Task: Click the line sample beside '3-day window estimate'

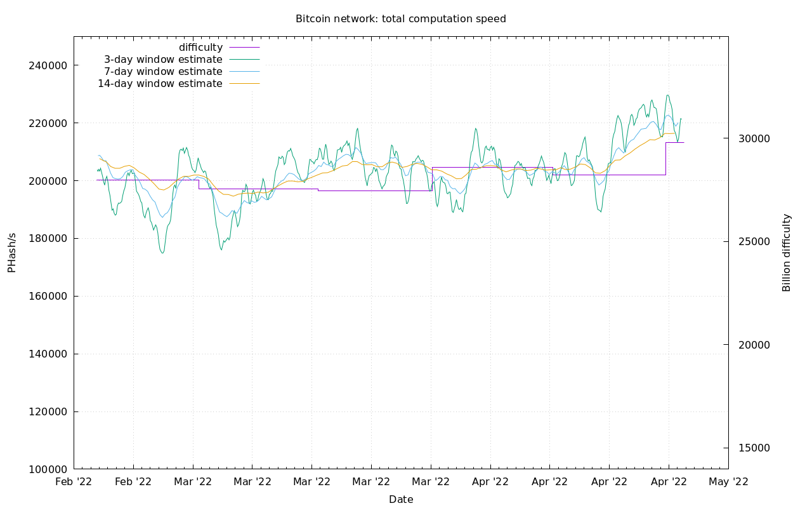Action: (x=244, y=60)
